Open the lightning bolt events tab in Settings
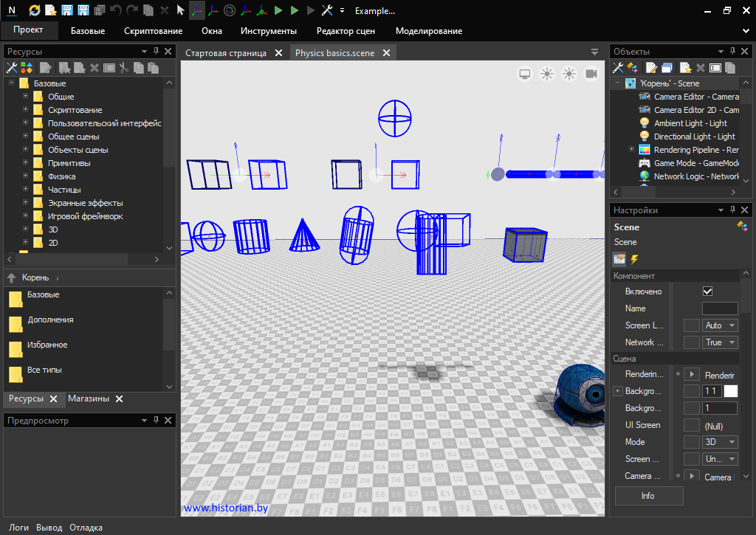 (x=634, y=259)
